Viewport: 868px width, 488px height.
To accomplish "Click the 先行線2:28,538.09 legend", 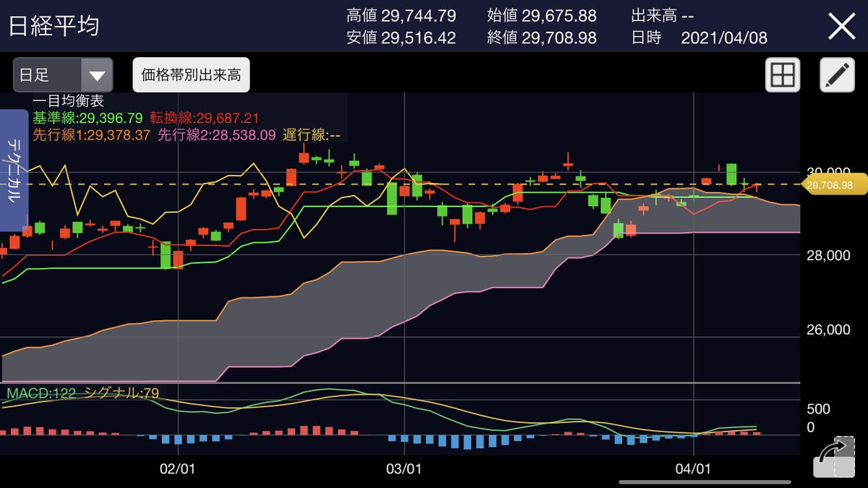I will (216, 134).
